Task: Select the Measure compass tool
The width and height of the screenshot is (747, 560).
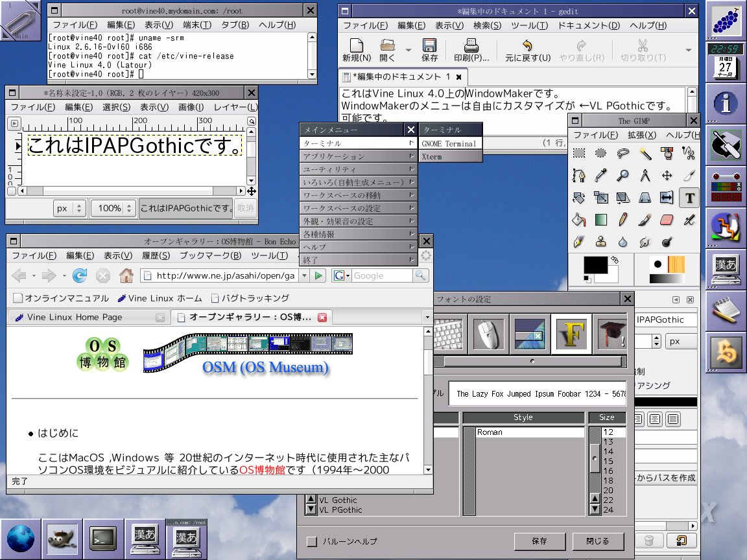Action: click(645, 176)
